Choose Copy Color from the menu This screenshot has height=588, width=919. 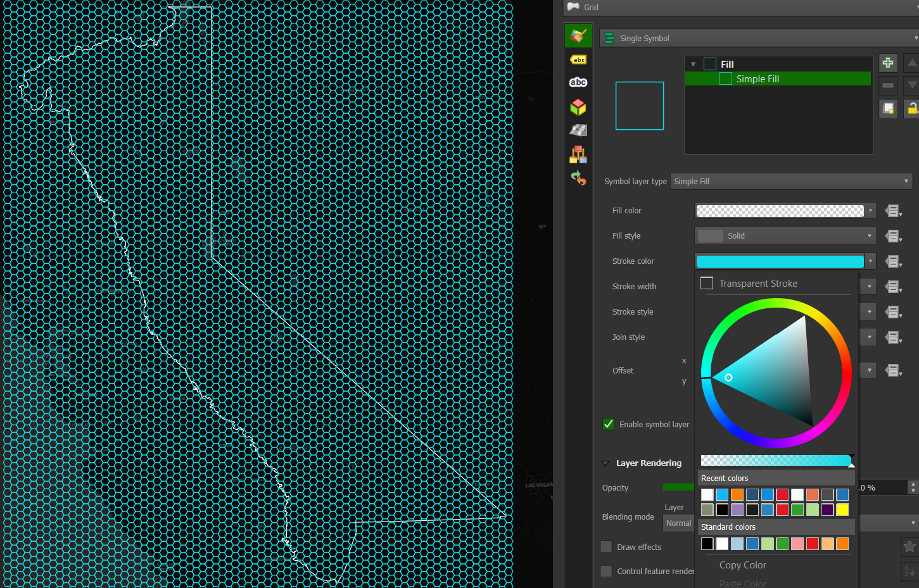tap(742, 565)
